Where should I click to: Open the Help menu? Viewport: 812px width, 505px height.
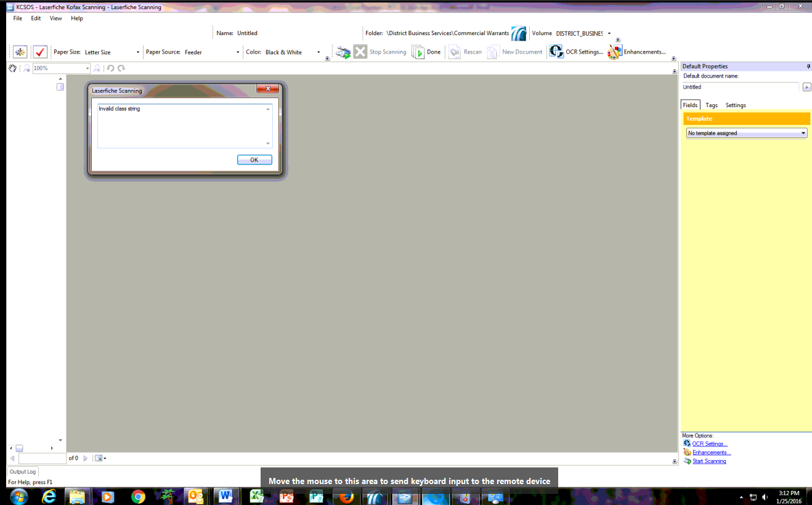click(x=77, y=18)
